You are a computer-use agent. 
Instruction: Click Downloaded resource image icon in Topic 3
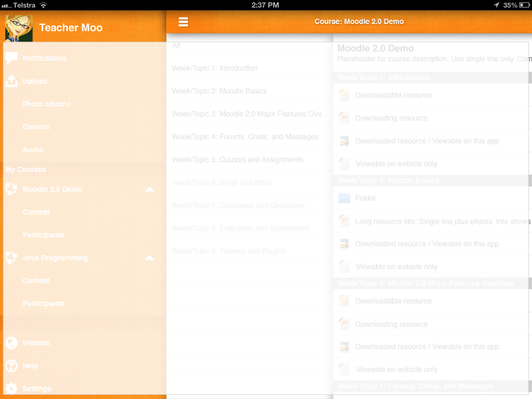click(x=344, y=347)
